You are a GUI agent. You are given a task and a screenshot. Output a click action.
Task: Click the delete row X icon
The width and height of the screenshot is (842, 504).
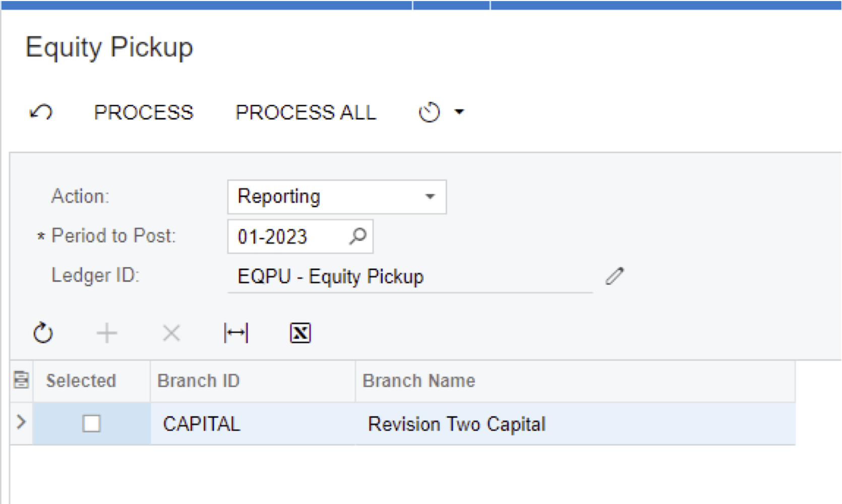point(171,333)
